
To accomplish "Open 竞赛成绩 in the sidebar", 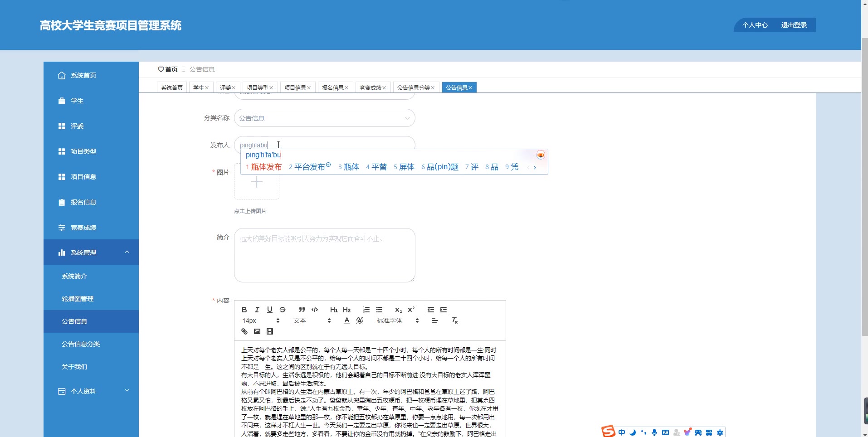I will 91,227.
